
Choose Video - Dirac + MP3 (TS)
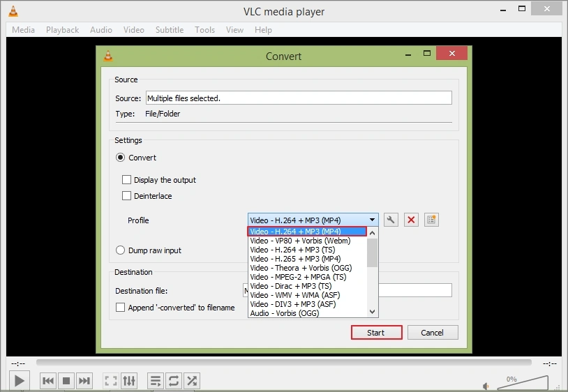[x=308, y=286]
